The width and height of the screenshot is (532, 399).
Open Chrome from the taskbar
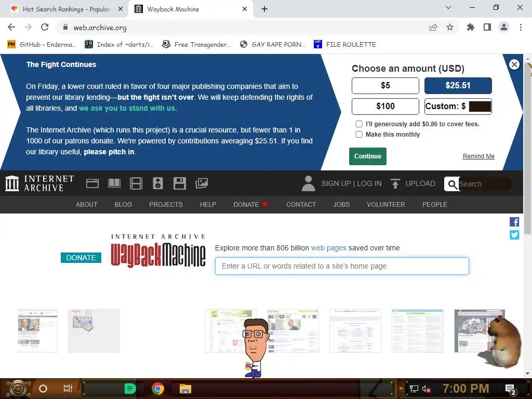pos(158,389)
